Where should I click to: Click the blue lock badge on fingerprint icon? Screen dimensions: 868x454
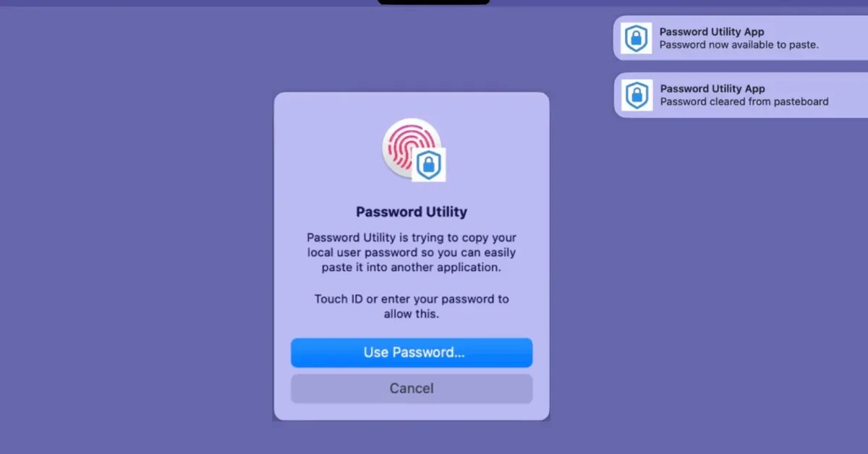(x=429, y=164)
